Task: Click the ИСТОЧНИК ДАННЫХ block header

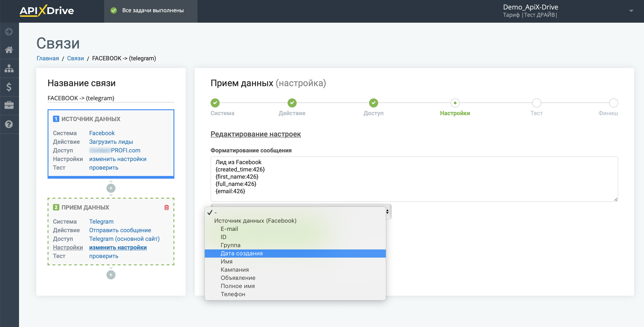Action: (91, 119)
